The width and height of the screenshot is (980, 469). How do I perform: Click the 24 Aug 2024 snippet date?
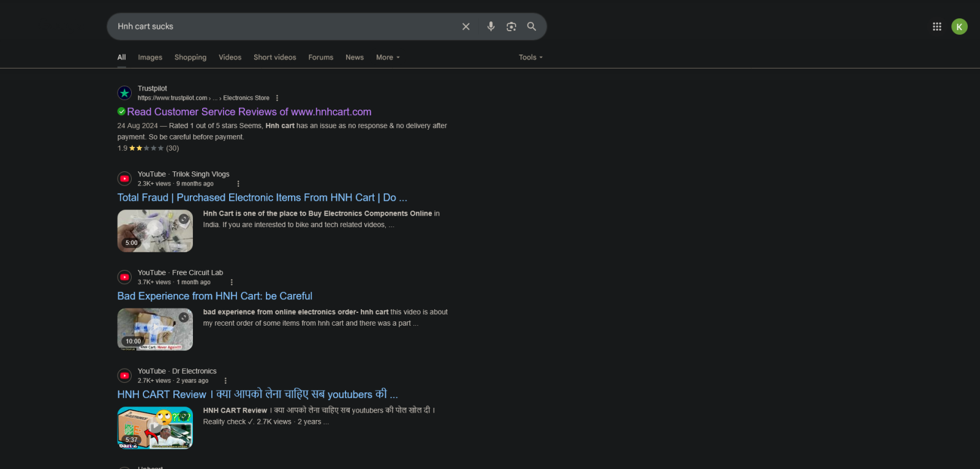(x=138, y=126)
